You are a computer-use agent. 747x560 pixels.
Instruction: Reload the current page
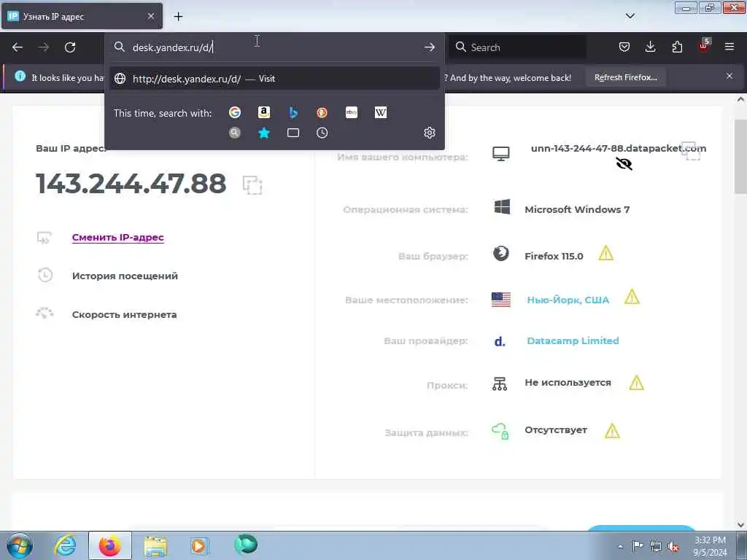tap(70, 47)
